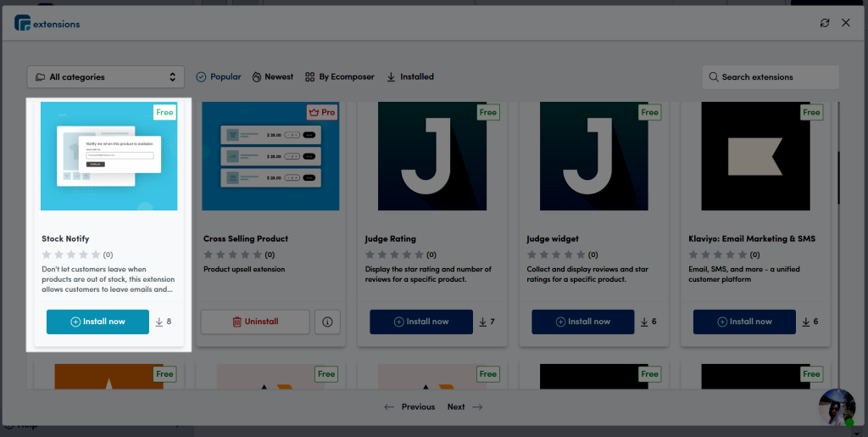This screenshot has height=437, width=868.
Task: Click the Judge widget title
Action: click(553, 238)
